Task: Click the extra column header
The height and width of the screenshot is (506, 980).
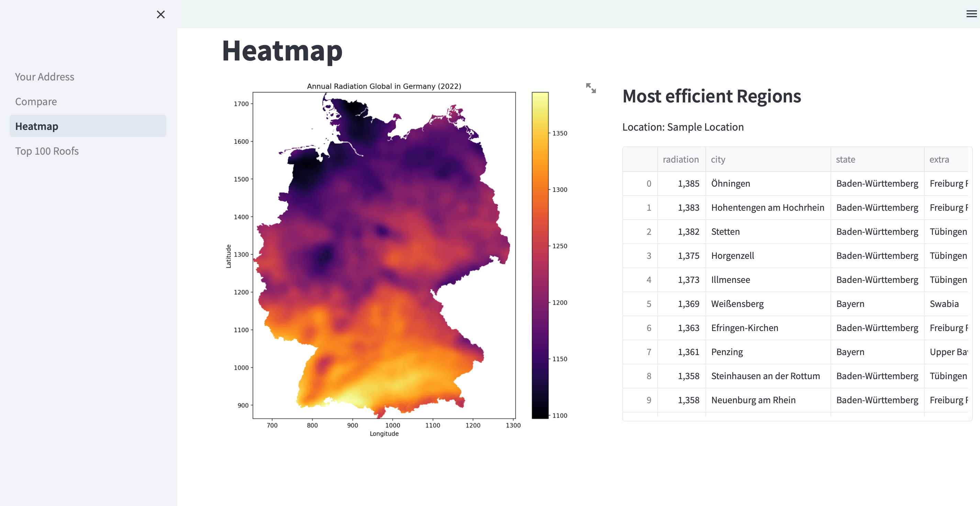Action: point(939,159)
